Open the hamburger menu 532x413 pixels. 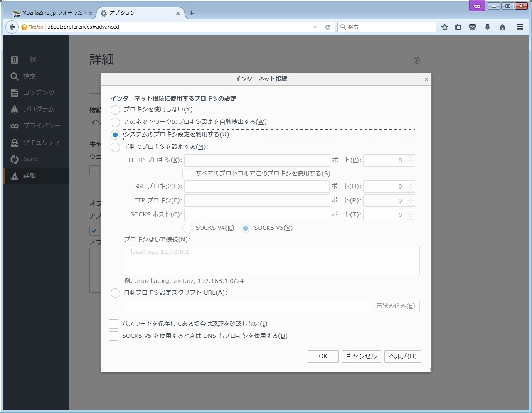click(x=520, y=27)
